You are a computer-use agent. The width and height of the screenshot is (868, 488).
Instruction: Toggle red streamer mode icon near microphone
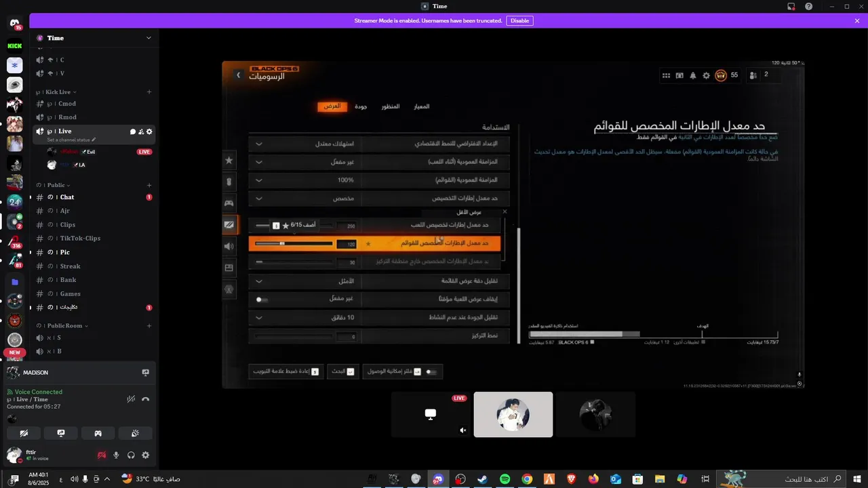[x=102, y=455]
